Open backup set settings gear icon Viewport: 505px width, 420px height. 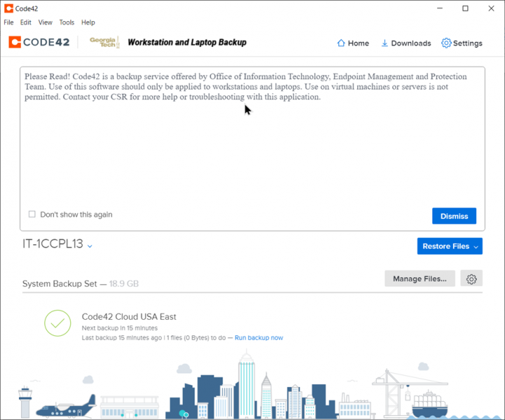click(x=471, y=279)
